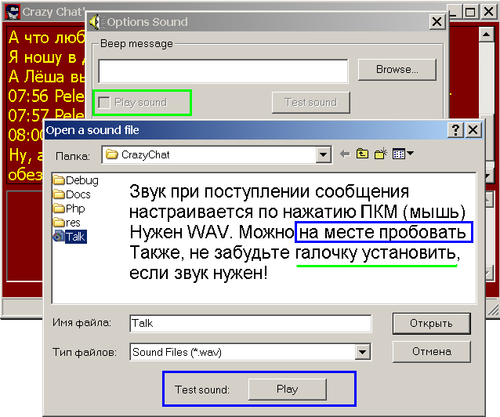Close the Options Sound window

437,22
